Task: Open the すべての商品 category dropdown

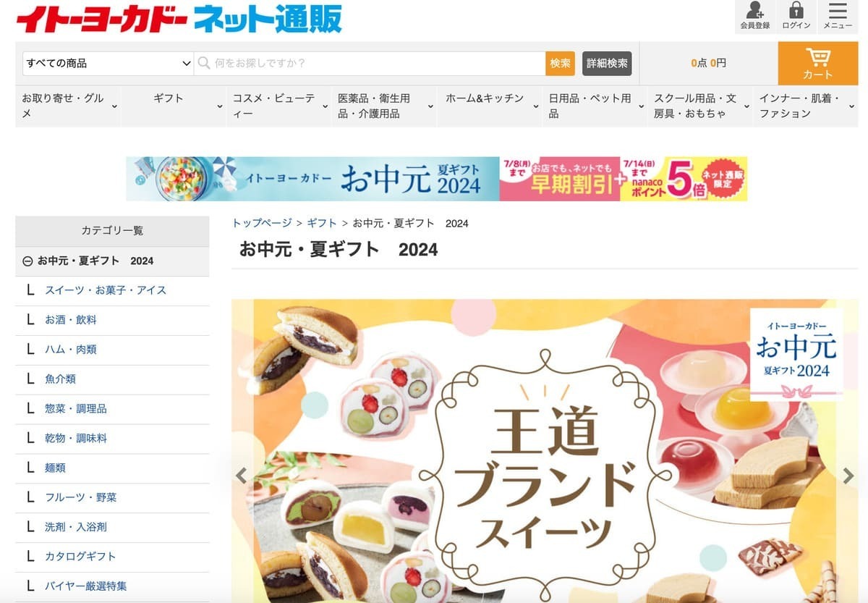Action: [108, 63]
